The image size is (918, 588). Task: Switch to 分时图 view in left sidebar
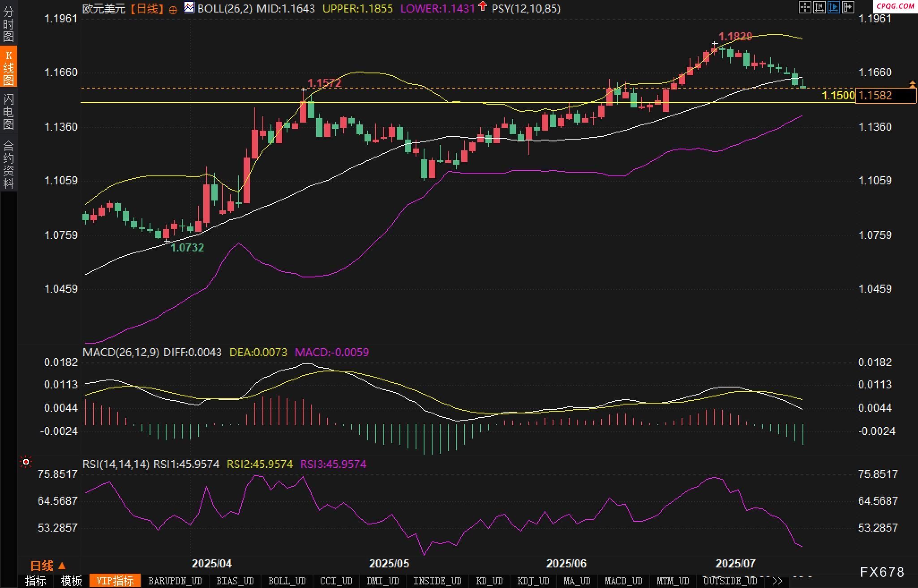click(9, 24)
